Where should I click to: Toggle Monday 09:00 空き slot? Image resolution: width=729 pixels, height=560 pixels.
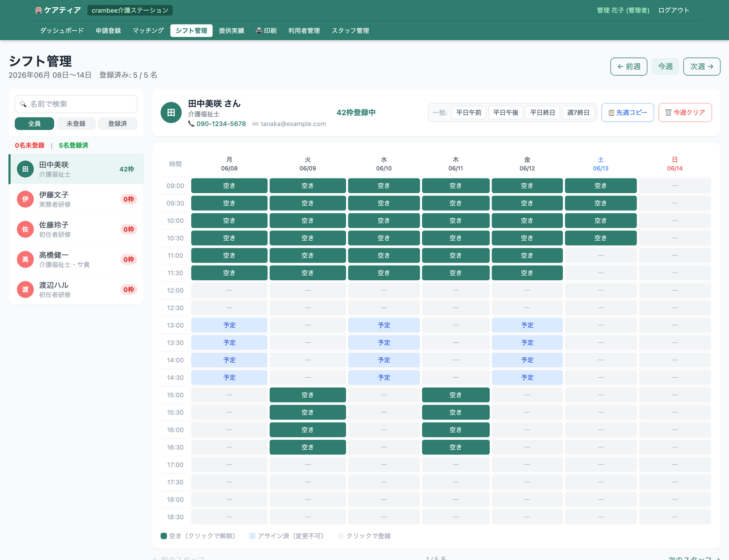pos(229,186)
